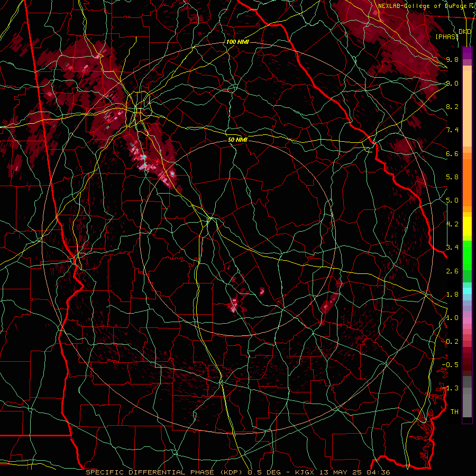Click the 9.8 value on the legend
Screen dimensions: 476x476
(452, 59)
